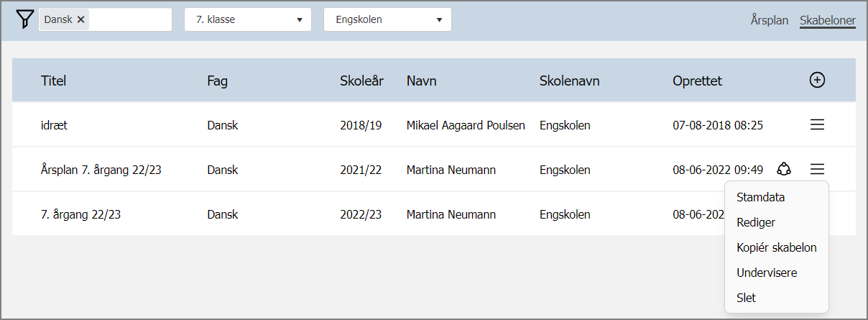Screen dimensions: 868x320
Task: Click the shared icon beside 08-06-2022 09:49
Action: pyautogui.click(x=784, y=170)
